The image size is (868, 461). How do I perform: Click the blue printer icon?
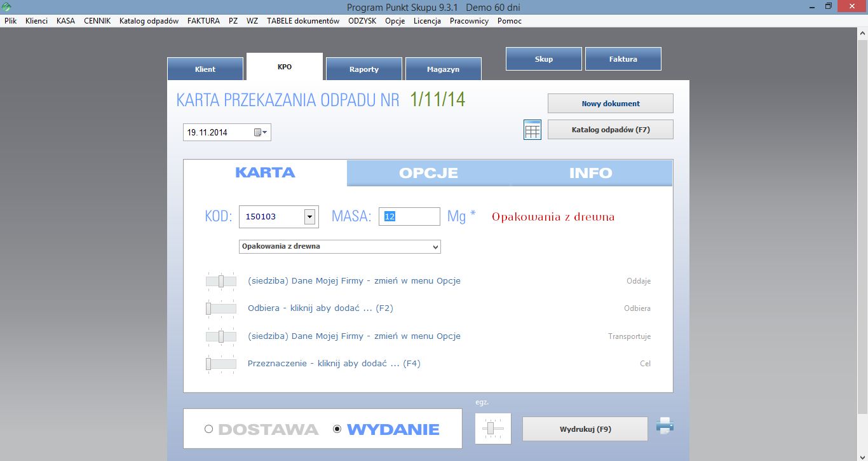665,425
